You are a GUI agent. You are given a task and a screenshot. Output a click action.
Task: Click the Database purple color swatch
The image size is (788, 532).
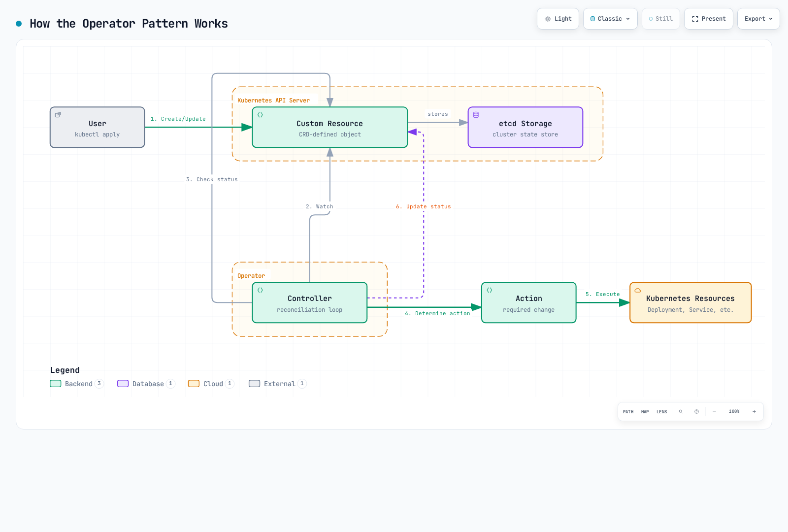click(123, 384)
